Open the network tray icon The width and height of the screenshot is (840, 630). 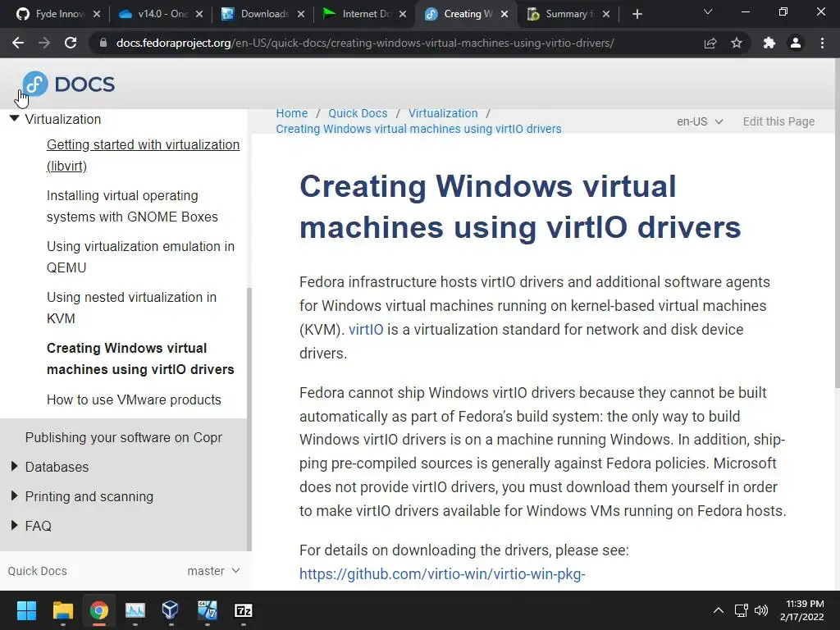[x=742, y=610]
